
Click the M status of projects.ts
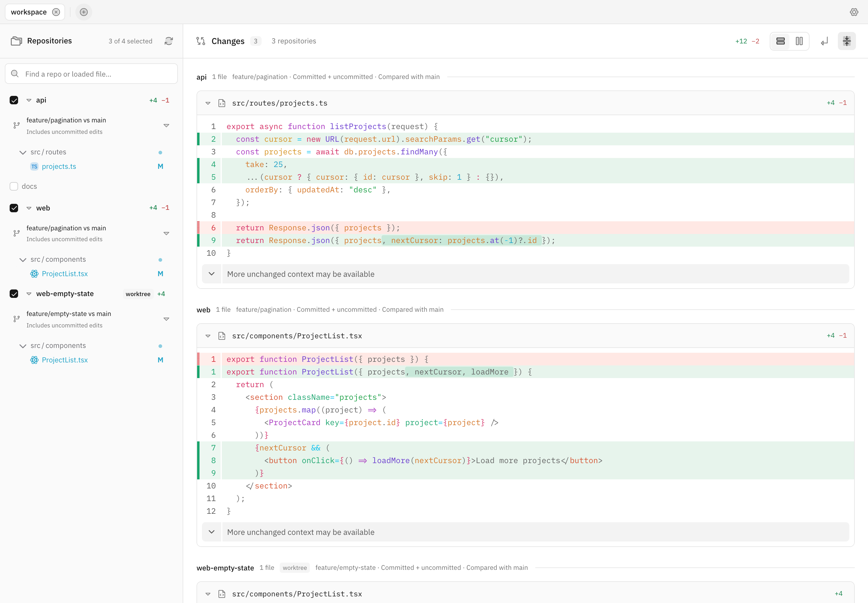click(x=160, y=166)
